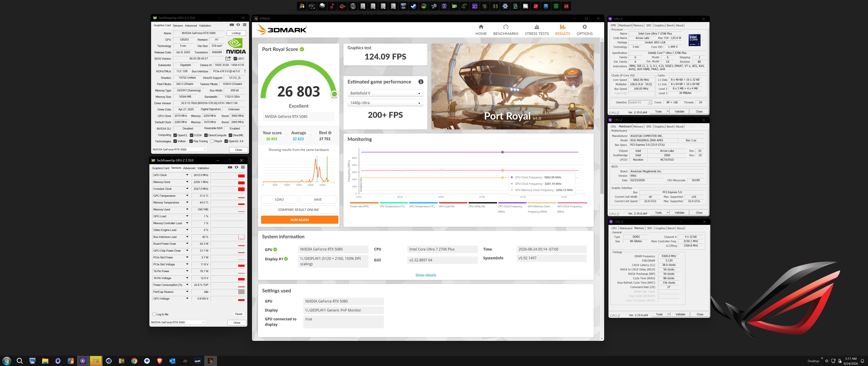Open Graphics tab in CPU-Z Memory window

[x=660, y=228]
